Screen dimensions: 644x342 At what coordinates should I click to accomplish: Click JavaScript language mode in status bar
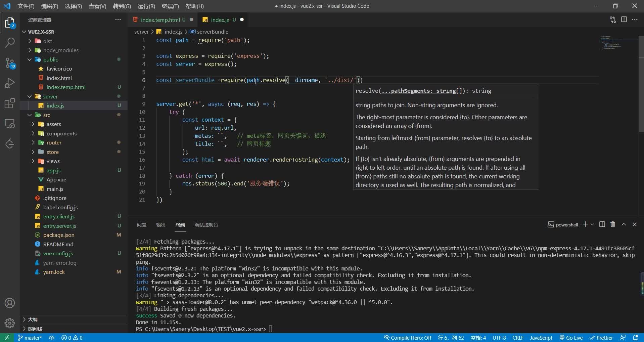541,338
